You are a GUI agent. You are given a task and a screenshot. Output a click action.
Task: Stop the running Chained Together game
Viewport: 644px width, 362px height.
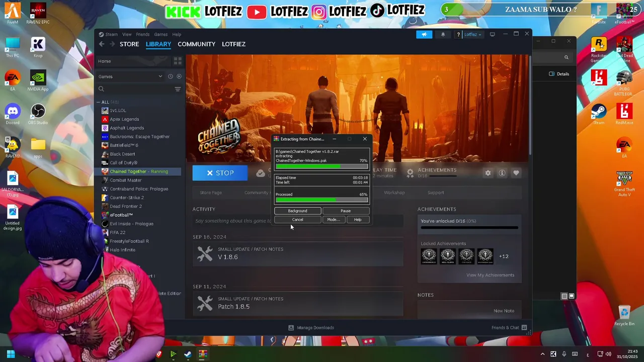220,173
